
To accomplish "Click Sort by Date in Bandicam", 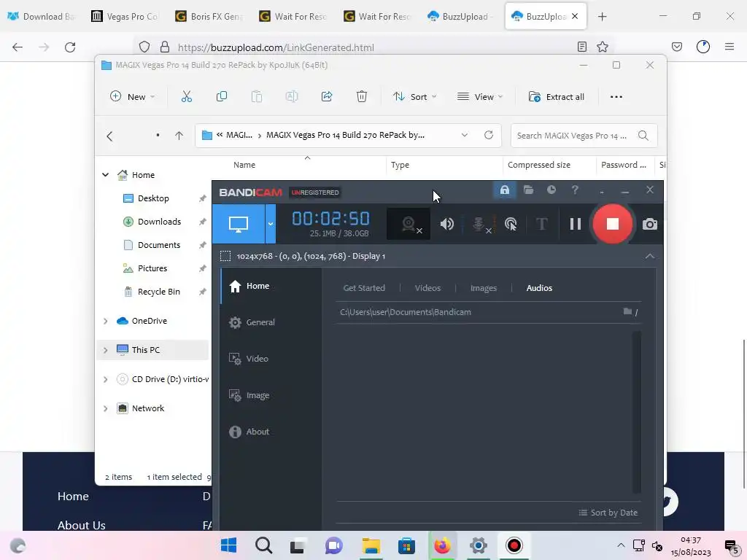I will coord(608,513).
